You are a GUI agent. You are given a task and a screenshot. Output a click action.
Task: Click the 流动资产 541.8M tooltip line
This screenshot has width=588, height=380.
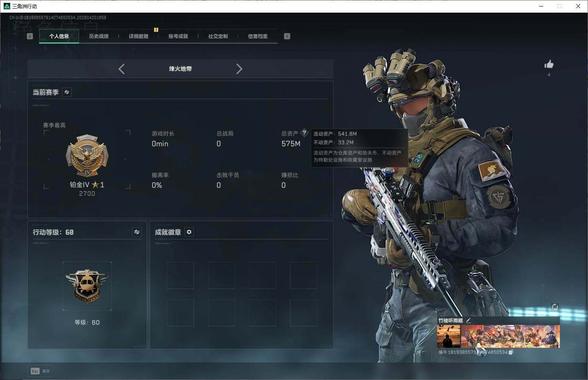[x=335, y=134]
